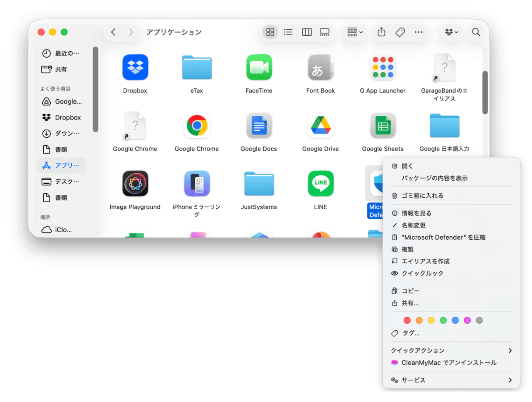Select the iPhone ミラーリング app icon
532x402 pixels.
(x=197, y=184)
